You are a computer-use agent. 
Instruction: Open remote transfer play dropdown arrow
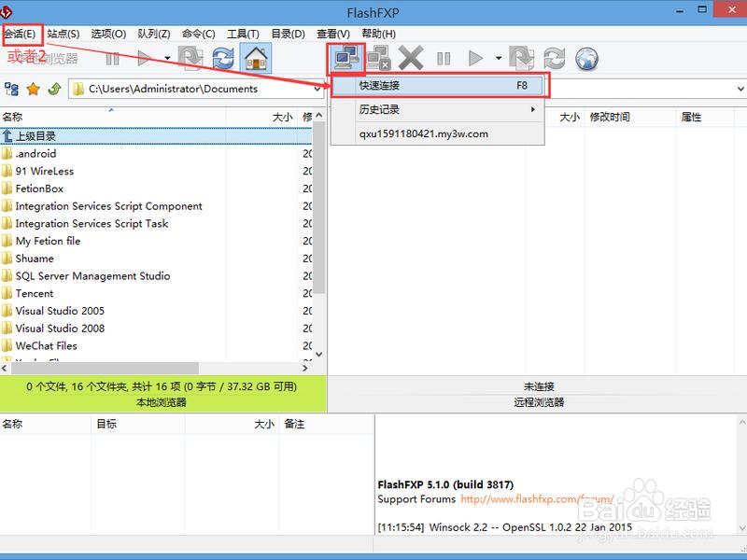click(x=499, y=59)
